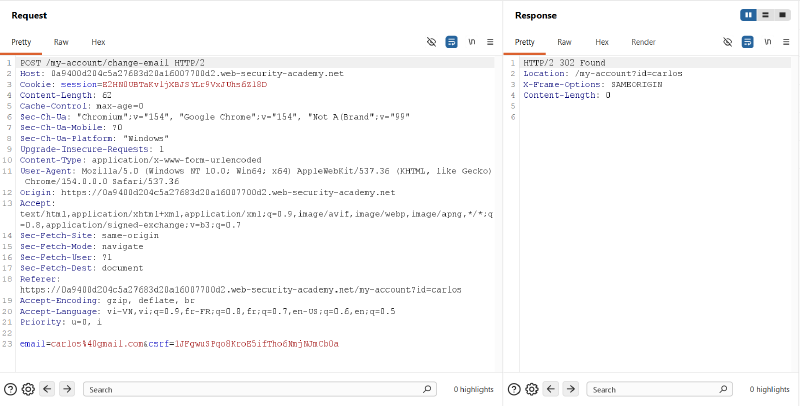Click the csrf token value in body
Image resolution: width=800 pixels, height=406 pixels.
pos(257,344)
